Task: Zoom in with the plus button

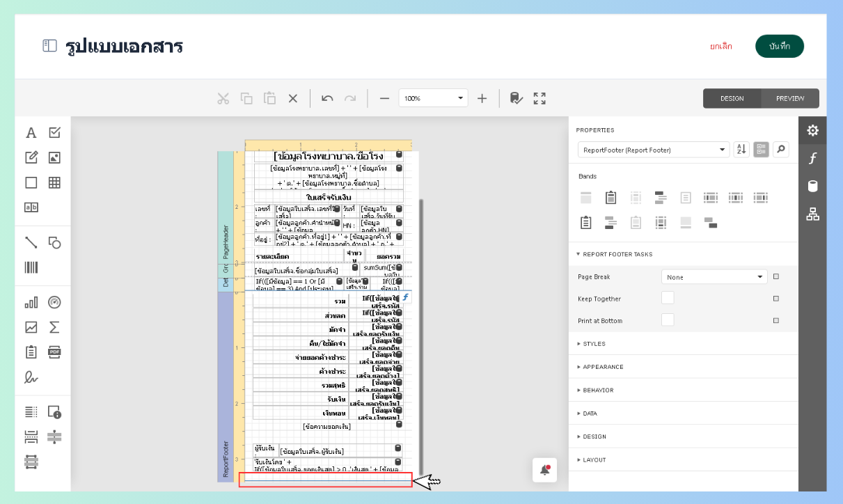Action: [482, 98]
